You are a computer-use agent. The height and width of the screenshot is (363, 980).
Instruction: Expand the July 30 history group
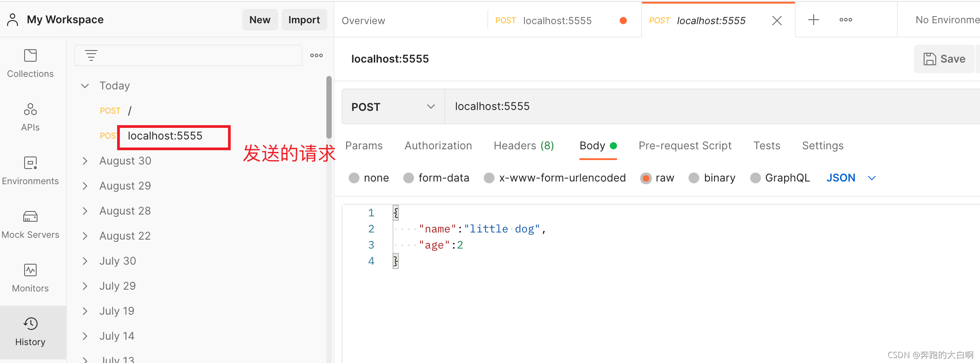[x=85, y=261]
